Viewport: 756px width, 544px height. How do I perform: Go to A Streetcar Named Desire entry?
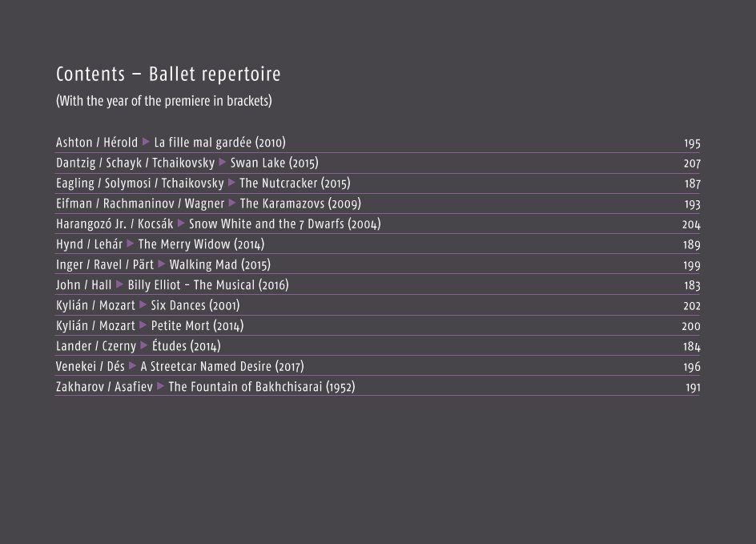pos(377,366)
